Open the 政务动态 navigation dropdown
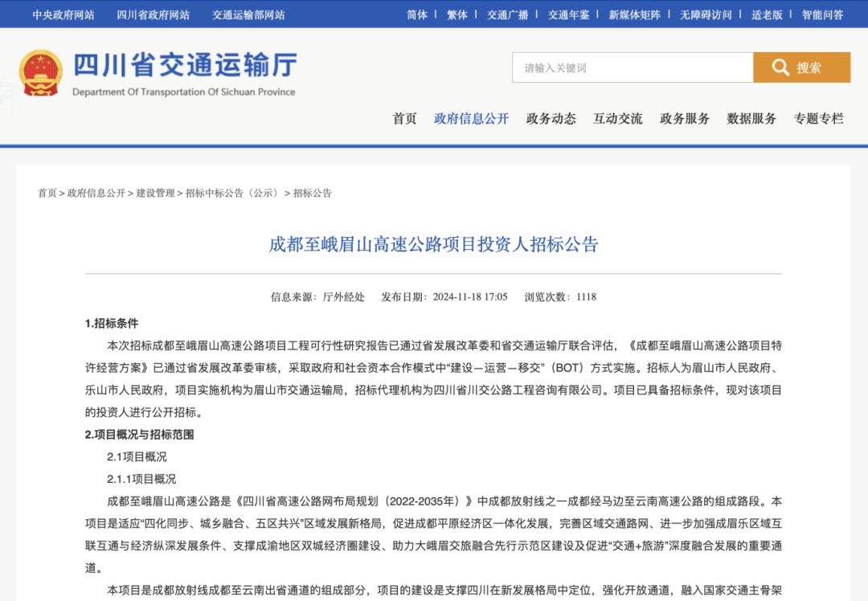The width and height of the screenshot is (868, 601). pyautogui.click(x=551, y=118)
